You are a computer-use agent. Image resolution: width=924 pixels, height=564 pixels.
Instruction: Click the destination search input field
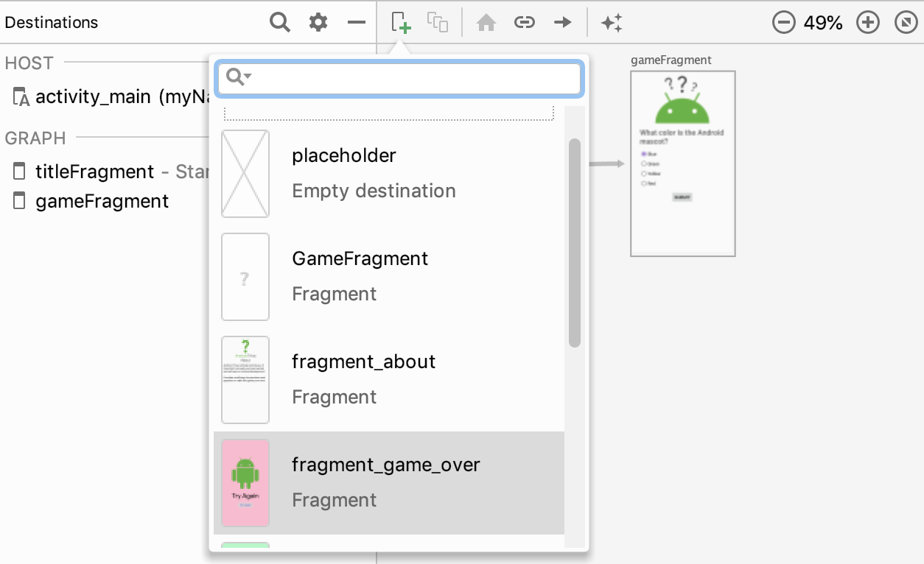coord(413,77)
